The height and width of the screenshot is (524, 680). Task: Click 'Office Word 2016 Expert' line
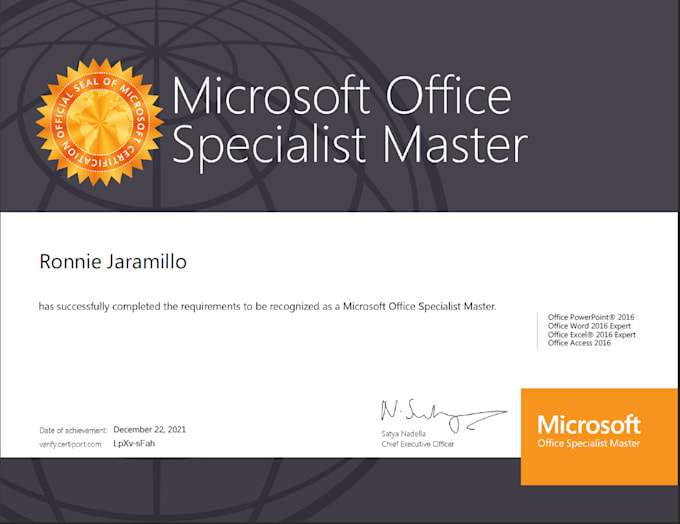click(x=589, y=326)
